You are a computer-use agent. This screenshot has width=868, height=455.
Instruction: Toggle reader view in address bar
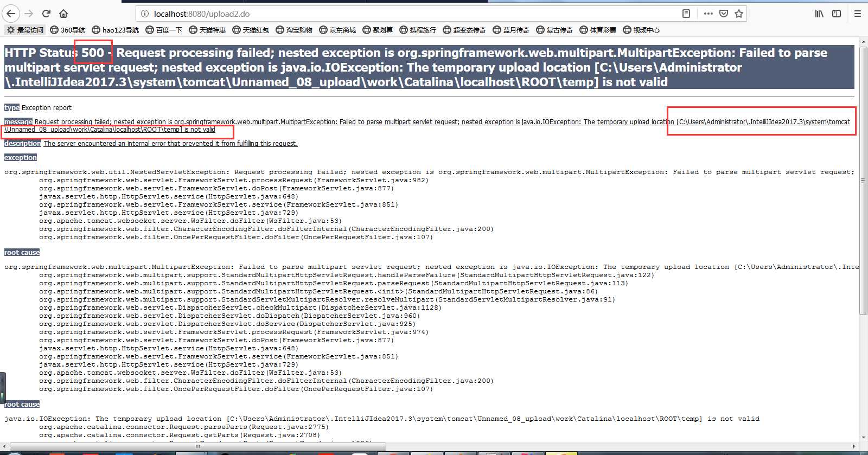coord(686,14)
